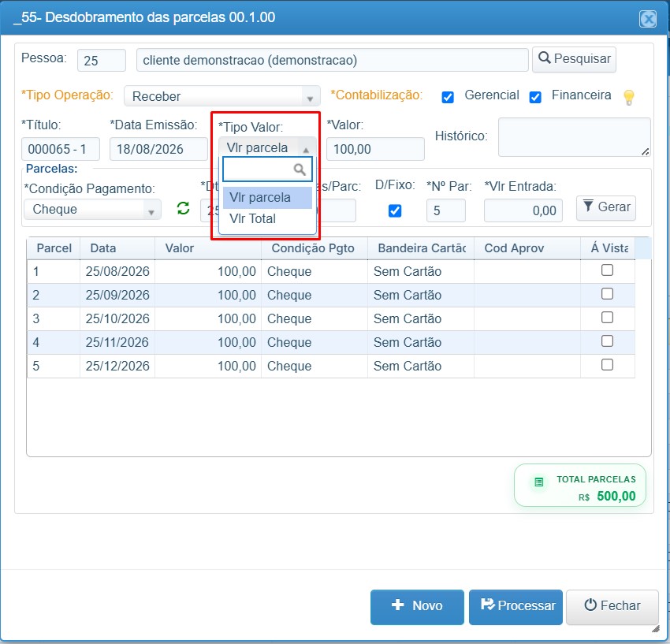Check Á Vista for parcel 4
Viewport: 670px width, 644px height.
point(607,341)
